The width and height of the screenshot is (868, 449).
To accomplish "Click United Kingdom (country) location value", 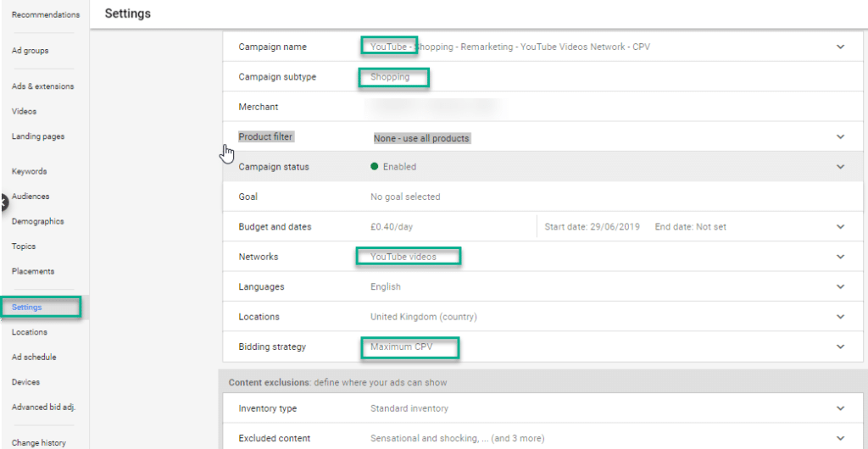I will [424, 317].
